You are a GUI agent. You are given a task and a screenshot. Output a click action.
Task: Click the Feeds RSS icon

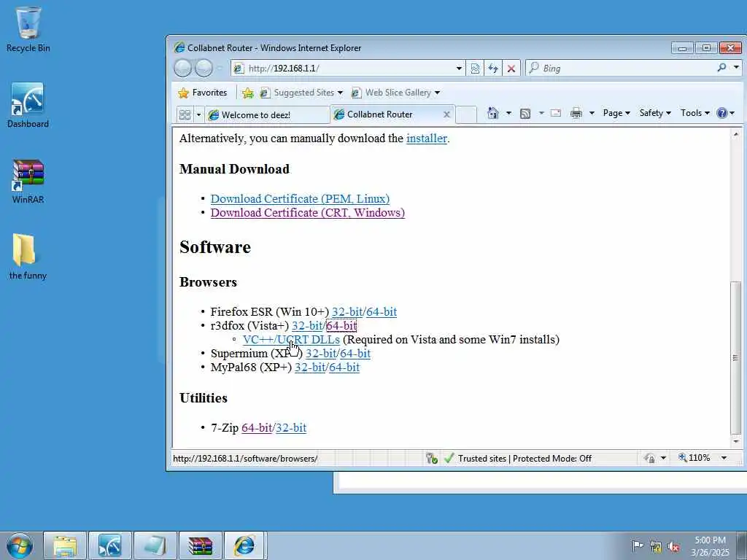525,113
